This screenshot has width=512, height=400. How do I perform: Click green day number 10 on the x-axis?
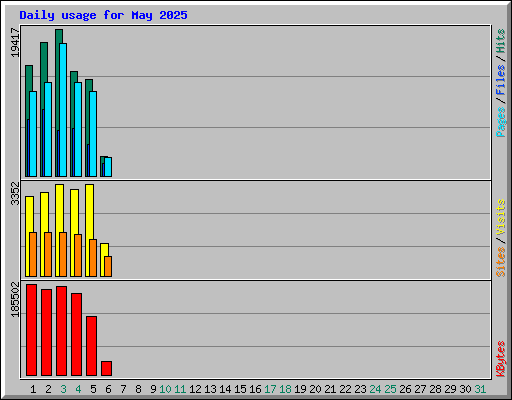click(x=165, y=389)
